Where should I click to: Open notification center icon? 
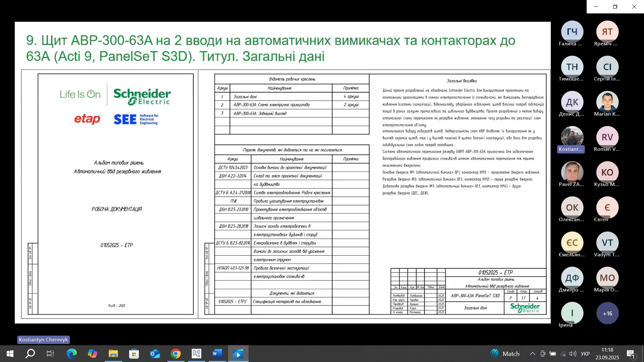click(x=631, y=354)
